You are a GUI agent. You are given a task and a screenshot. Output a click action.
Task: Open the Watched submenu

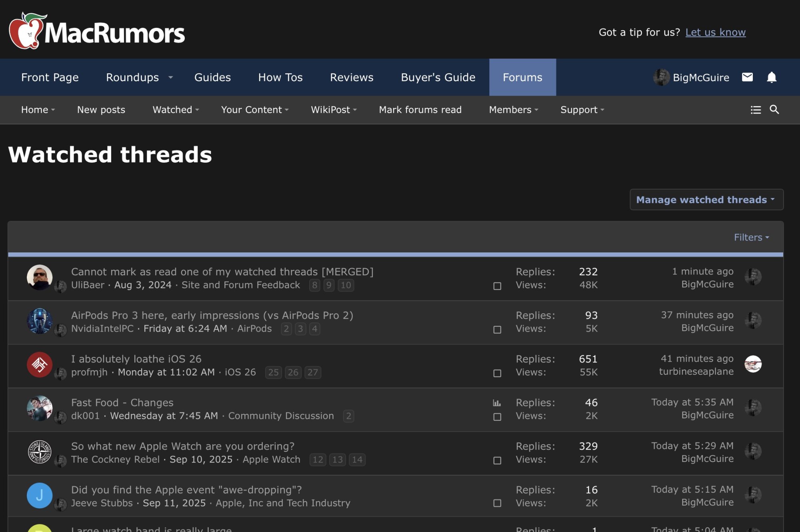point(176,110)
